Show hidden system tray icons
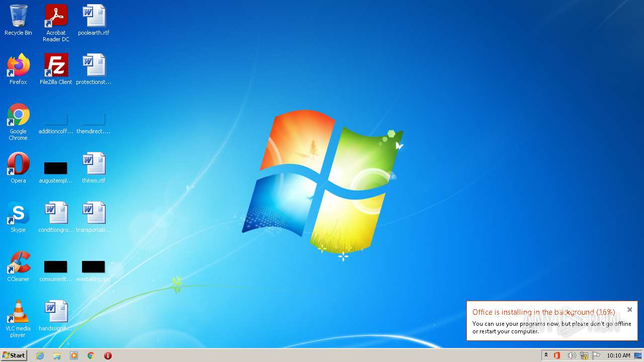 click(x=546, y=355)
